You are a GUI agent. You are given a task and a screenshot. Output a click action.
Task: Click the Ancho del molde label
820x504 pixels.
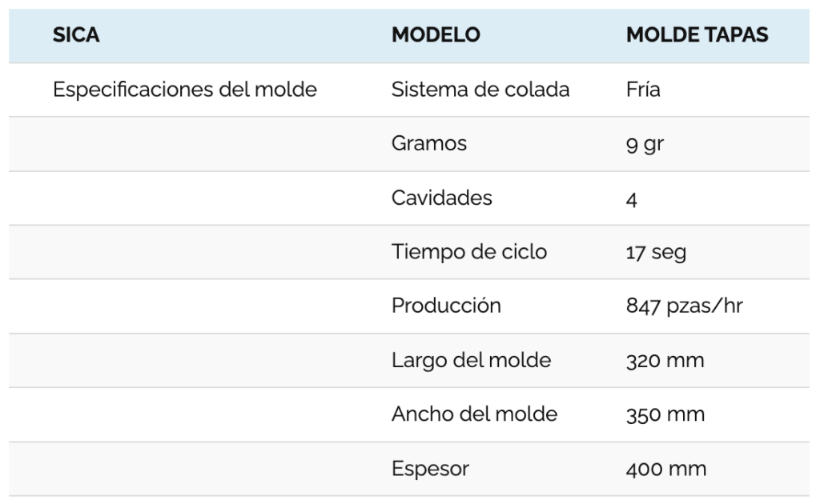click(x=474, y=414)
